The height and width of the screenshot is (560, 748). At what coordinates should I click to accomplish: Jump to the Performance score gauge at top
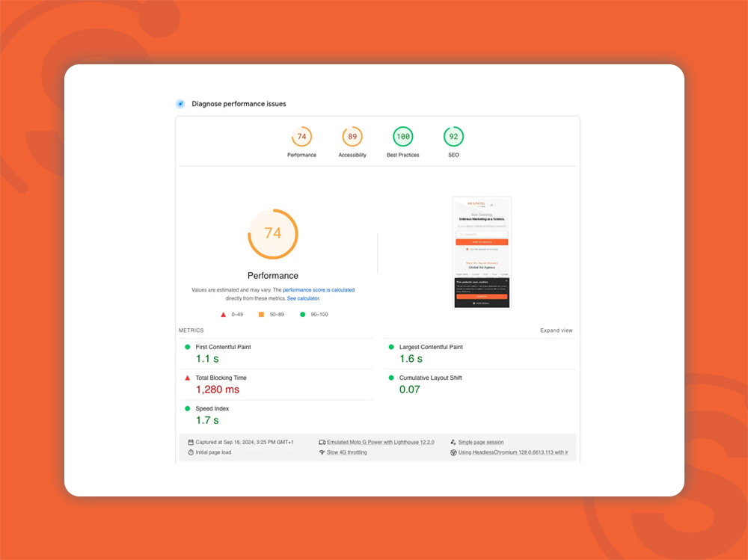point(301,137)
